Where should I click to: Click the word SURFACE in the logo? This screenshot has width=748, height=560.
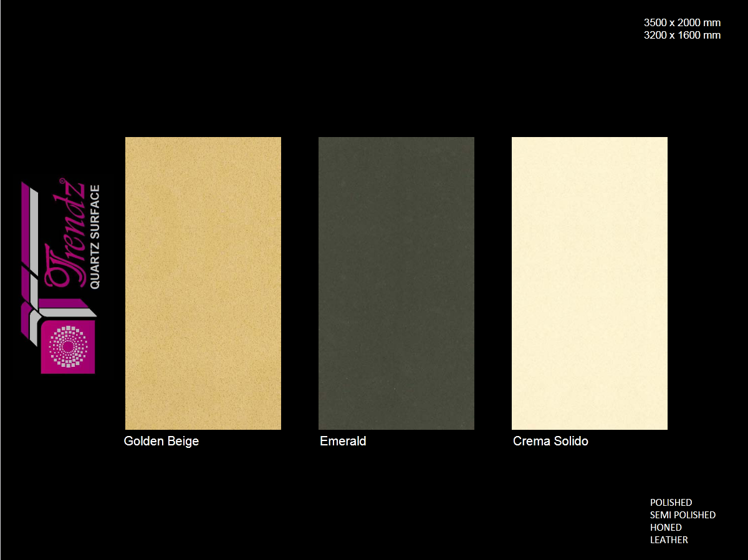click(x=95, y=211)
